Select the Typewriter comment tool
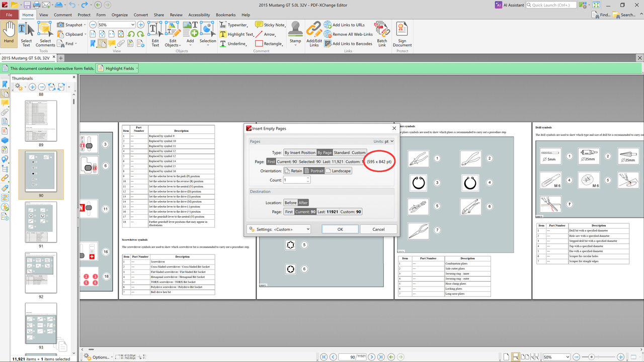Viewport: 644px width, 362px height. pyautogui.click(x=233, y=25)
